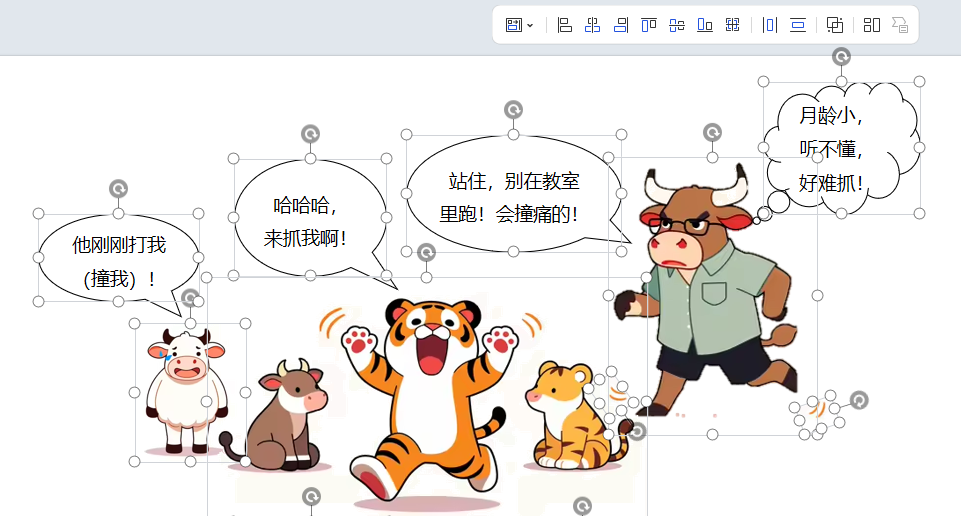The image size is (961, 516).
Task: Select the text 好难抓！ in the cloud
Action: pos(831,183)
